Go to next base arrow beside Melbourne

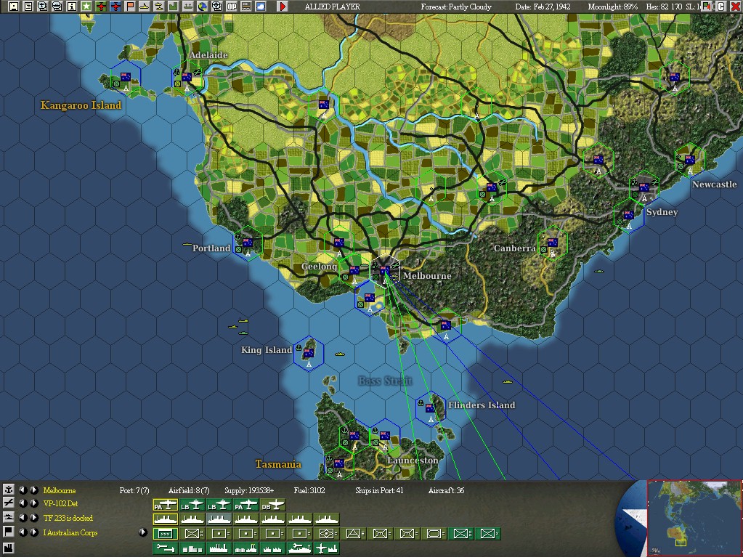(34, 490)
